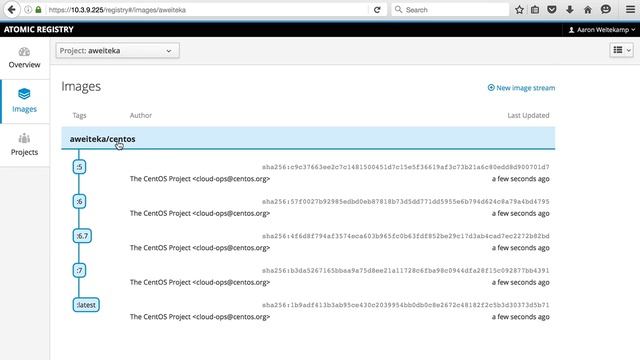Select the Images sidebar tab
Viewport: 640px width, 360px height.
[24, 102]
